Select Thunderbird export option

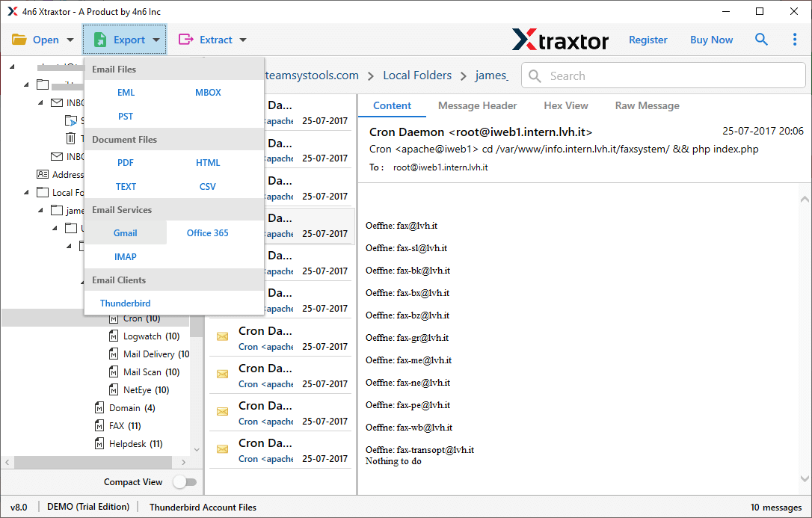point(126,303)
